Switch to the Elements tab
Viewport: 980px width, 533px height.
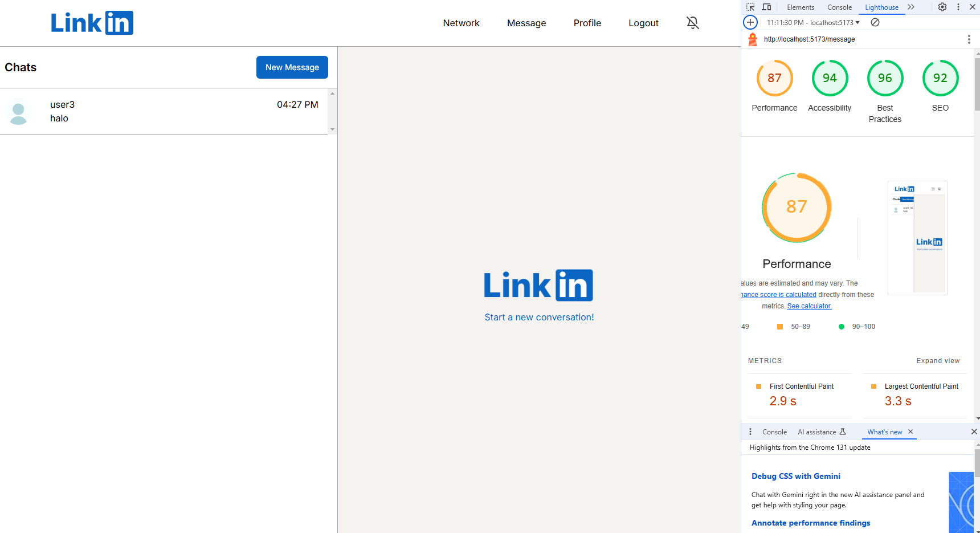[801, 7]
